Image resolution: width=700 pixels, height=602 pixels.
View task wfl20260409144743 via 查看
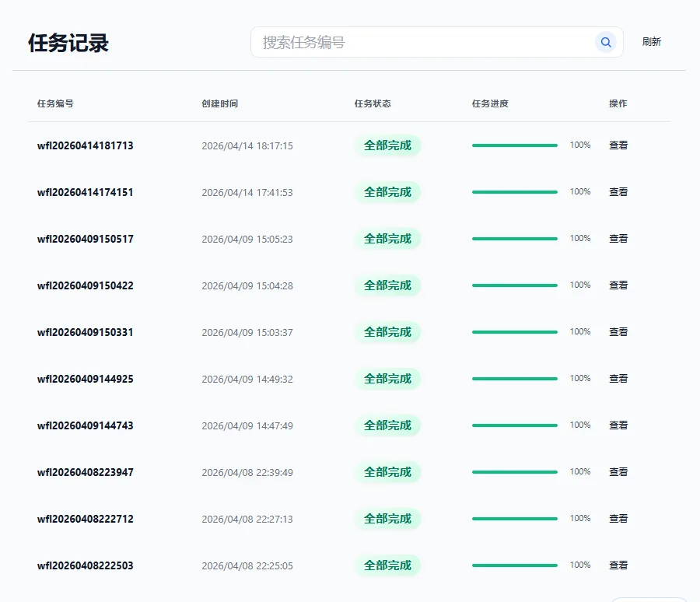click(618, 425)
